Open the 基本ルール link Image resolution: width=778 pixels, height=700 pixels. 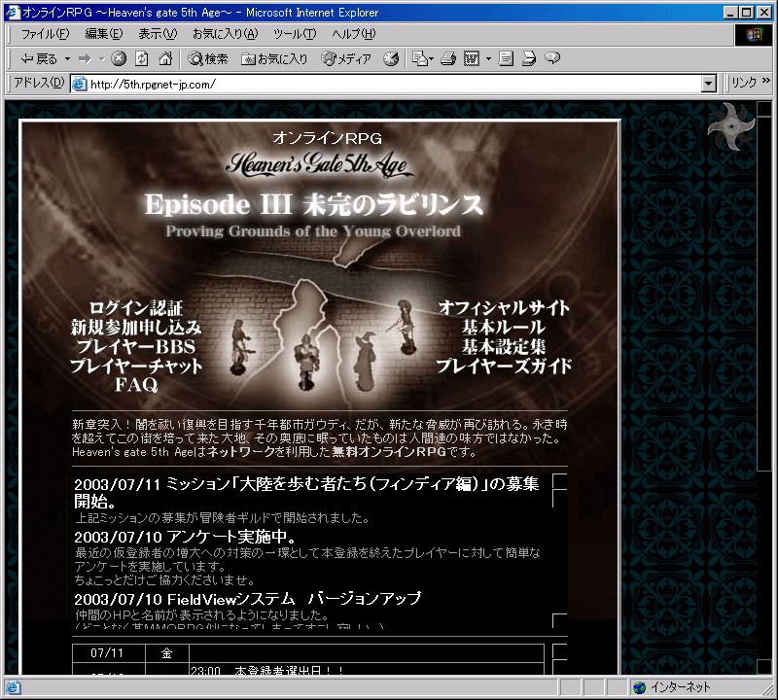point(504,328)
